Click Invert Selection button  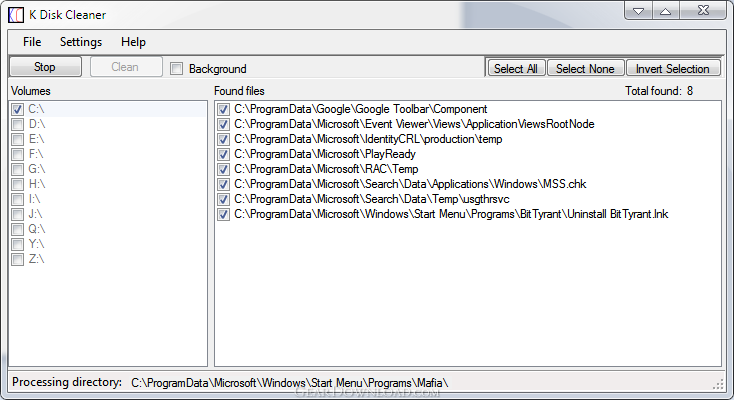(x=673, y=68)
